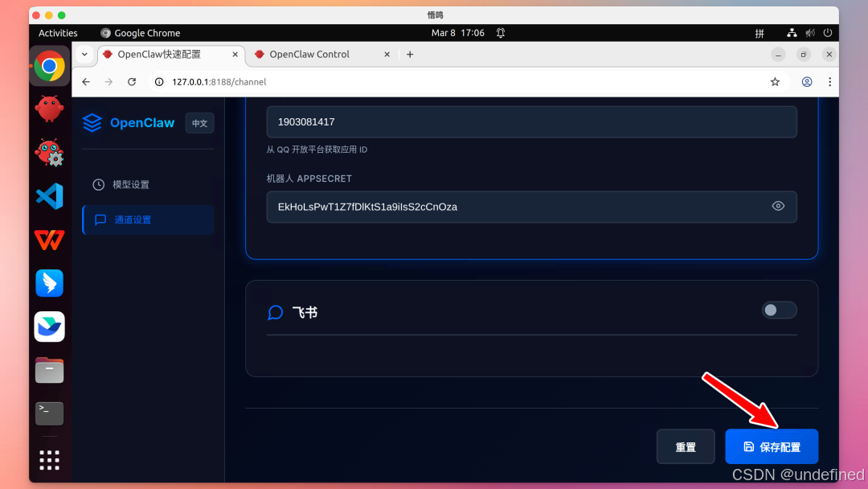Toggle the 飞书 channel switch
The image size is (868, 489).
click(779, 310)
